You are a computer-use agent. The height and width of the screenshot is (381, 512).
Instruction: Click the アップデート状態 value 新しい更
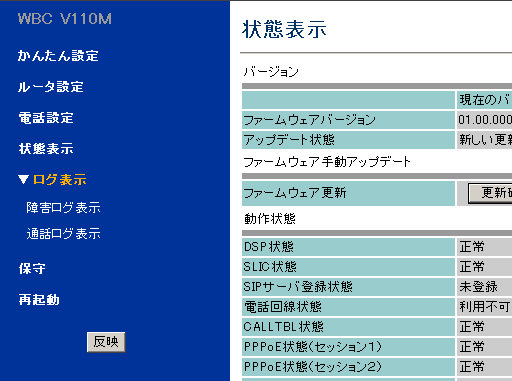tap(485, 140)
